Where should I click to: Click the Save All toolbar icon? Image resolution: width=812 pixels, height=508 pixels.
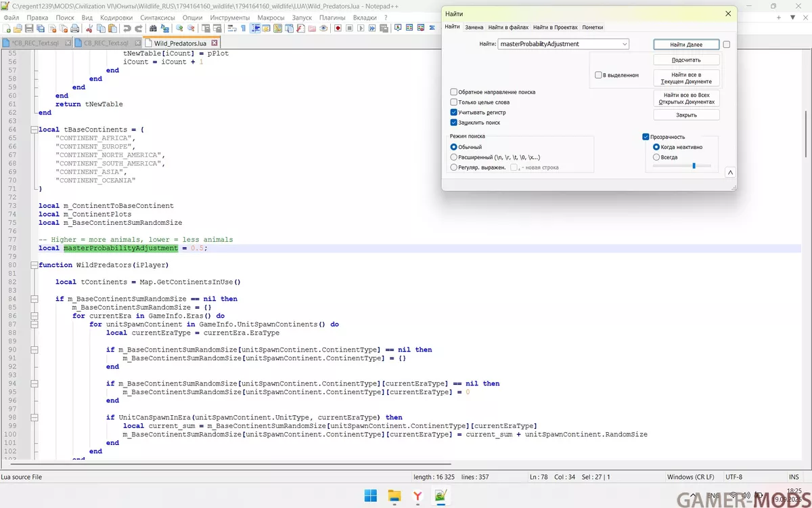41,28
